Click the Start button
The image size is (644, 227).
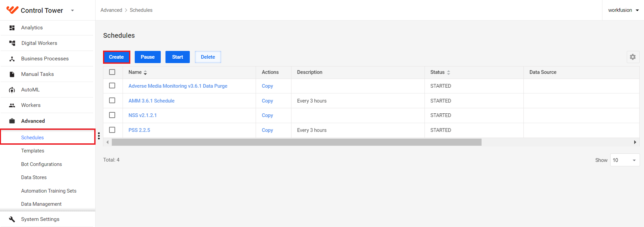click(x=178, y=57)
